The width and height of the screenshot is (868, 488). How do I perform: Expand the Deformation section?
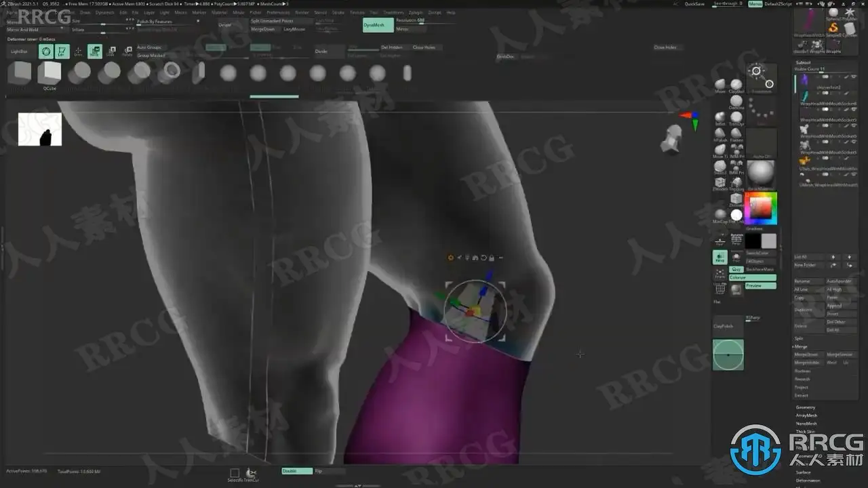pos(808,481)
